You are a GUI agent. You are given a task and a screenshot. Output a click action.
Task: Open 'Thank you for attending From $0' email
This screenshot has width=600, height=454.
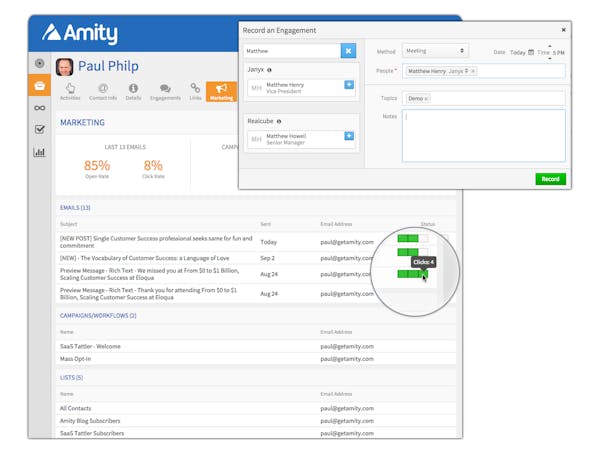click(148, 294)
